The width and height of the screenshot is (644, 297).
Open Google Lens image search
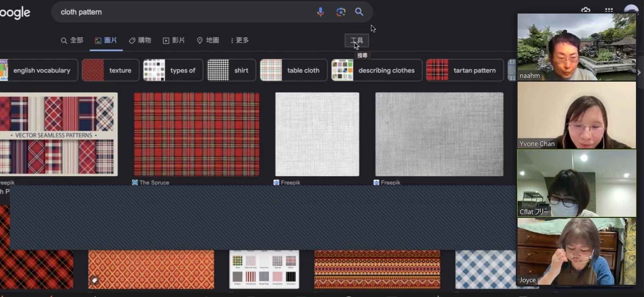pos(341,12)
